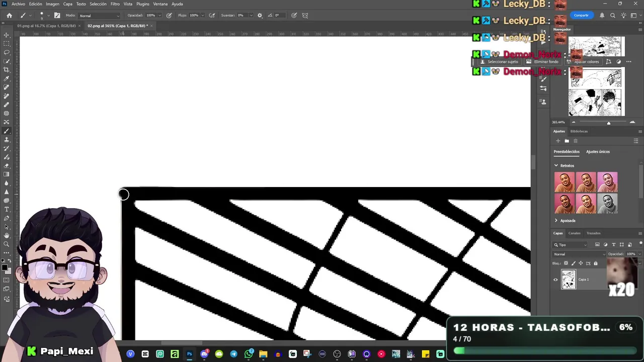Screen dimensions: 644x362
Task: Select the Horizontal Type tool
Action: (7, 209)
